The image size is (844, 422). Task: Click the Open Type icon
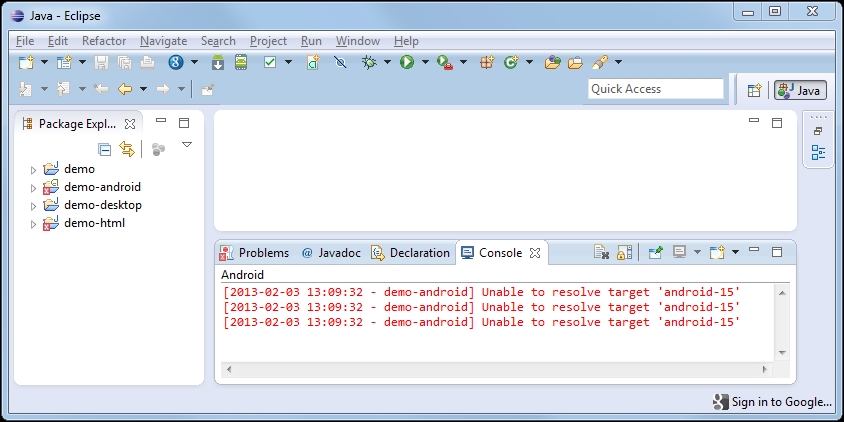[552, 62]
